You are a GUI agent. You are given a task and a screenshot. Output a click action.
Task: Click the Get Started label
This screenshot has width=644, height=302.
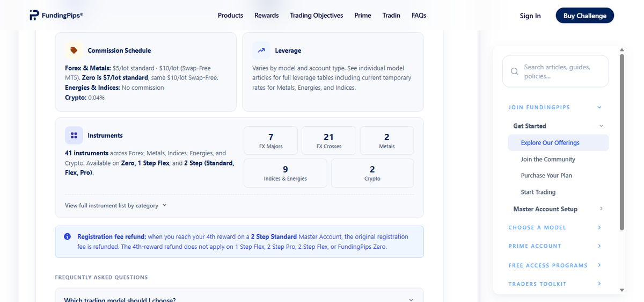coord(530,126)
